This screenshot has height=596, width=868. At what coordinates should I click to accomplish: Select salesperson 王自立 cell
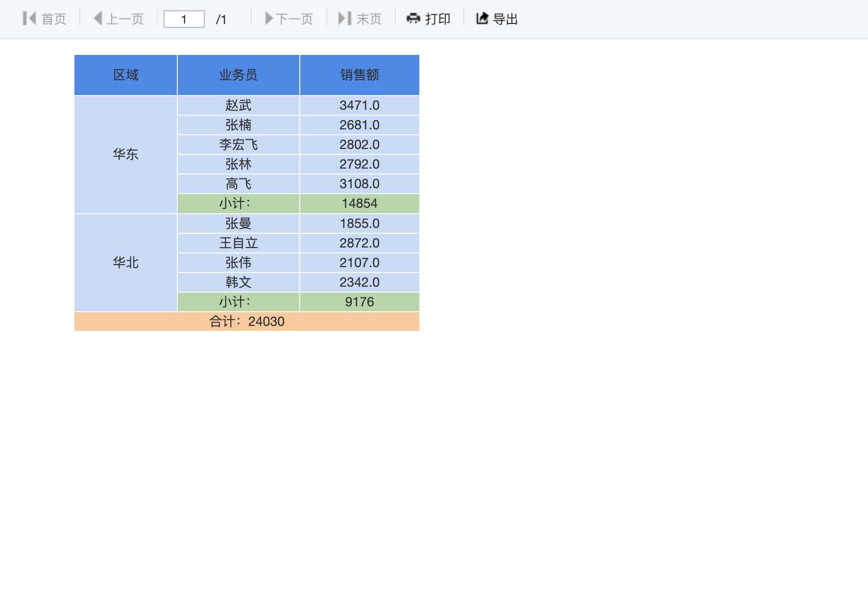pos(238,243)
